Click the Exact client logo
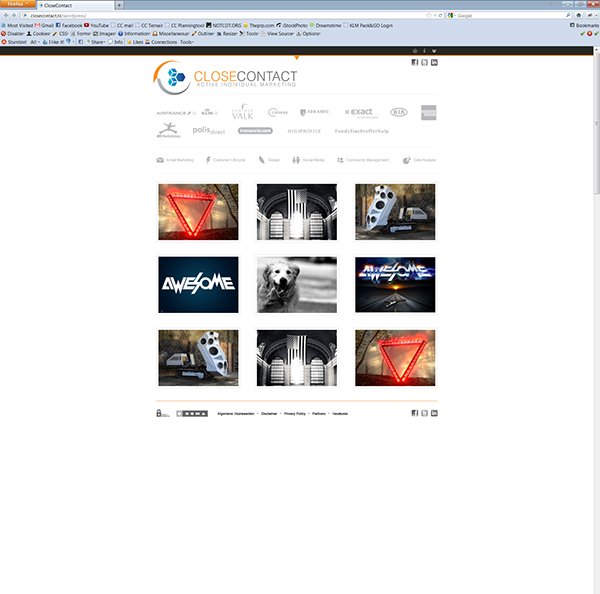This screenshot has height=594, width=600. pos(361,112)
